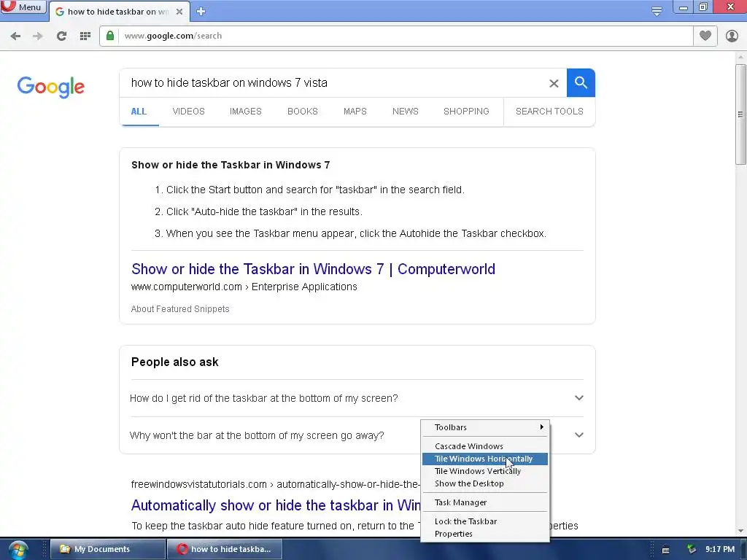This screenshot has height=560, width=747.
Task: Click into the Google search box
Action: (x=333, y=83)
